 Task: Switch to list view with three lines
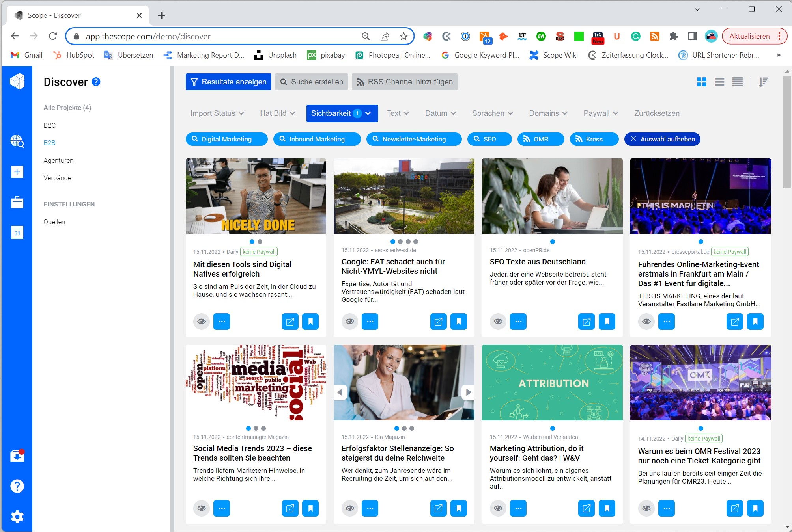click(719, 82)
